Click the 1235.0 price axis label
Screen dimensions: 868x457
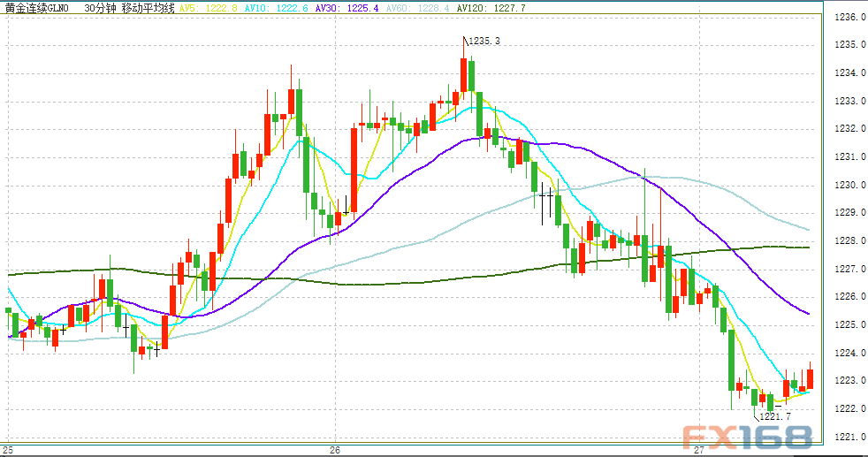click(849, 45)
